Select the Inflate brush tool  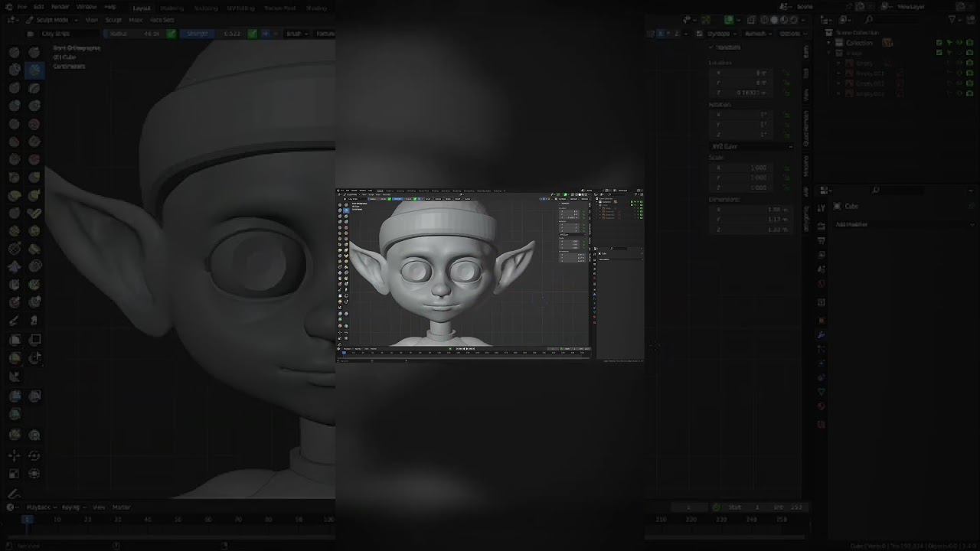15,106
